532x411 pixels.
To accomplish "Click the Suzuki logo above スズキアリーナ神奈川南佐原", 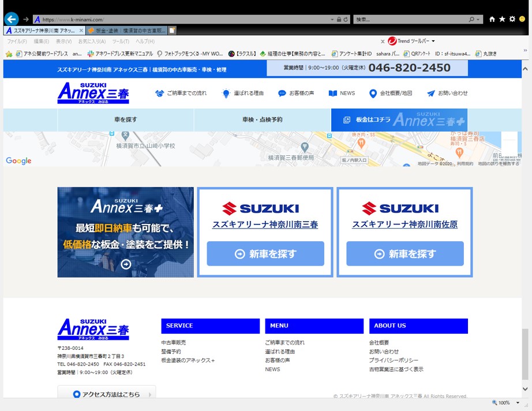I will [x=400, y=208].
